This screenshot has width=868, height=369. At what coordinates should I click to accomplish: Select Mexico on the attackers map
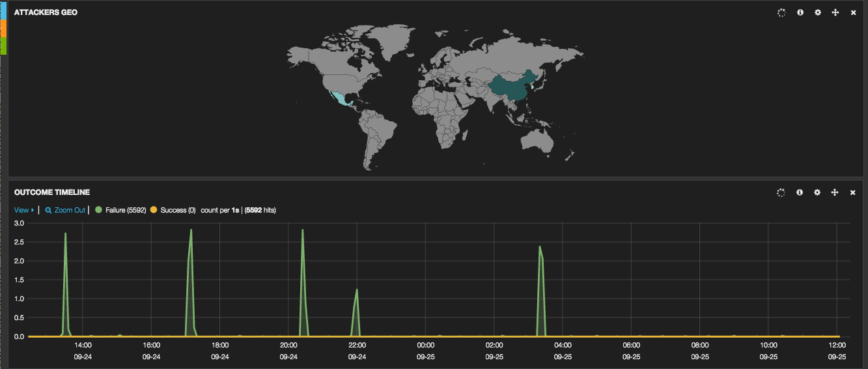pos(341,100)
